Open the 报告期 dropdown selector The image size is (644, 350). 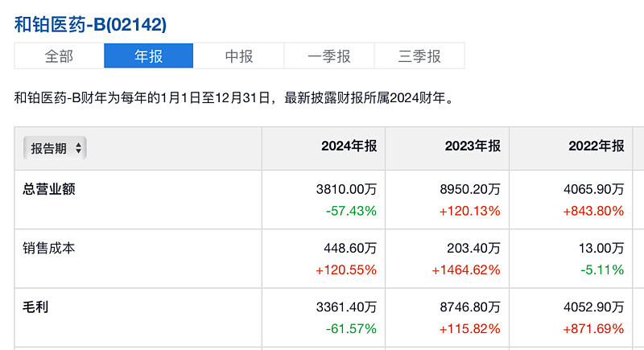(56, 149)
